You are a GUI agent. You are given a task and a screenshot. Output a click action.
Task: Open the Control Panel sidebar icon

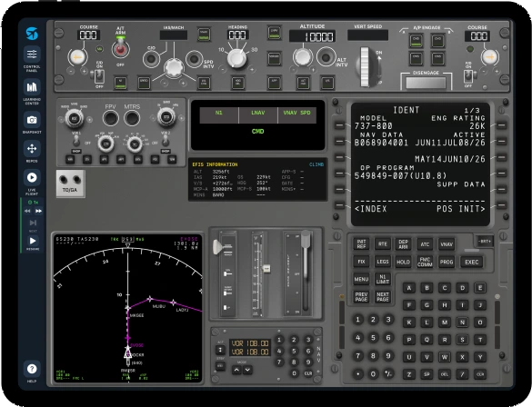32,55
